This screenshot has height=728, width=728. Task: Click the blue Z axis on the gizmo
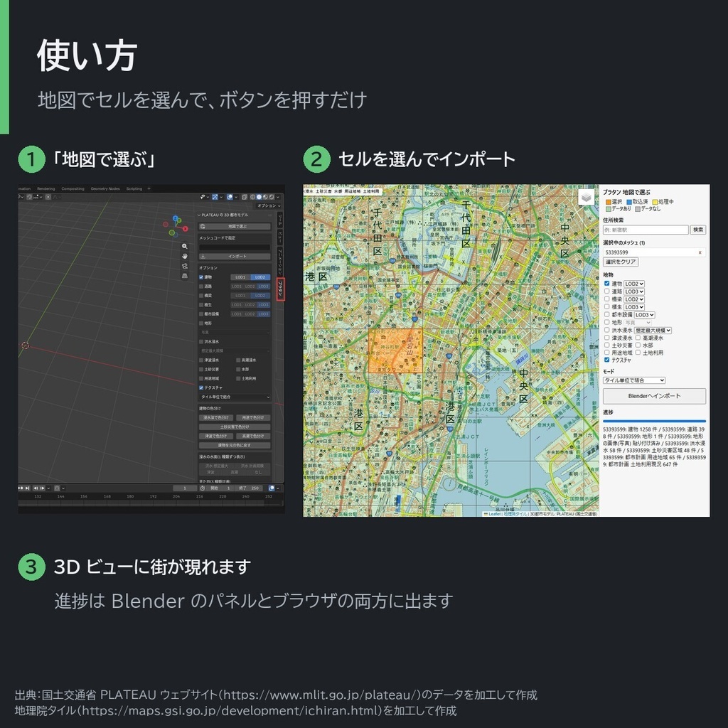(x=176, y=218)
